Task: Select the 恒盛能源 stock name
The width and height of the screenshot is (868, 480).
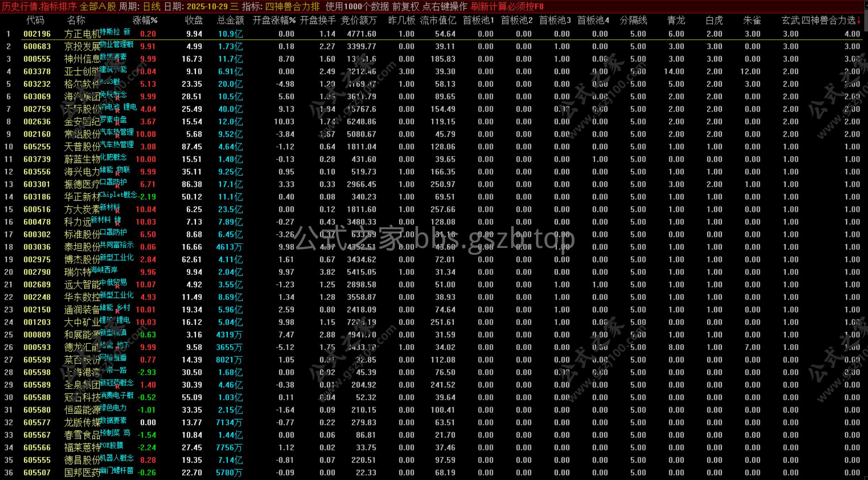Action: coord(82,410)
